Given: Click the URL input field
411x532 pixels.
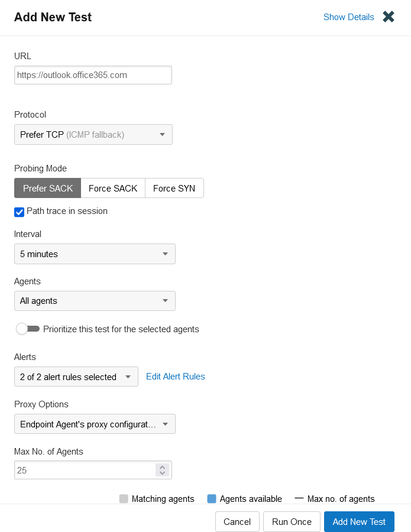Looking at the screenshot, I should click(x=93, y=75).
